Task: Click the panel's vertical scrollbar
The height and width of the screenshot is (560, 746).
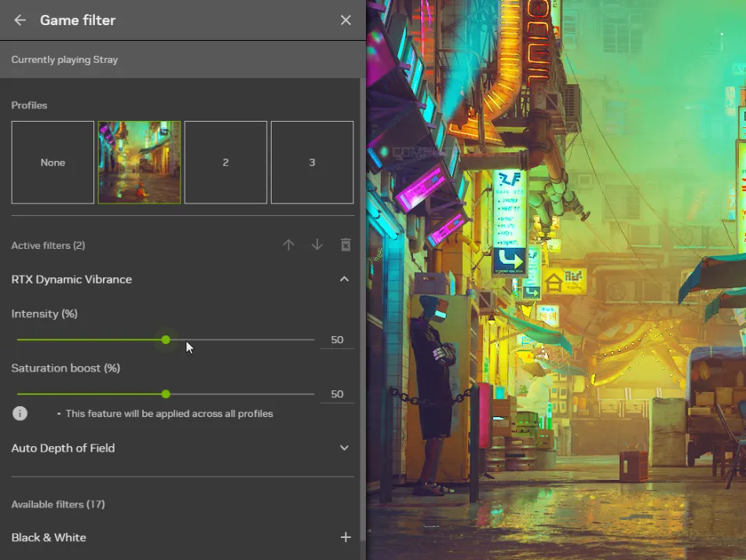Action: (x=363, y=309)
